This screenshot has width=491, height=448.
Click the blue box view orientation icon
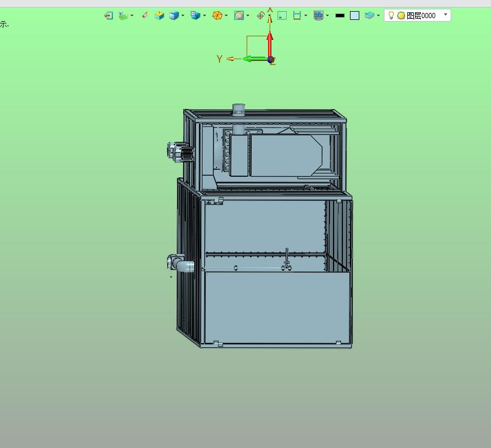click(195, 15)
